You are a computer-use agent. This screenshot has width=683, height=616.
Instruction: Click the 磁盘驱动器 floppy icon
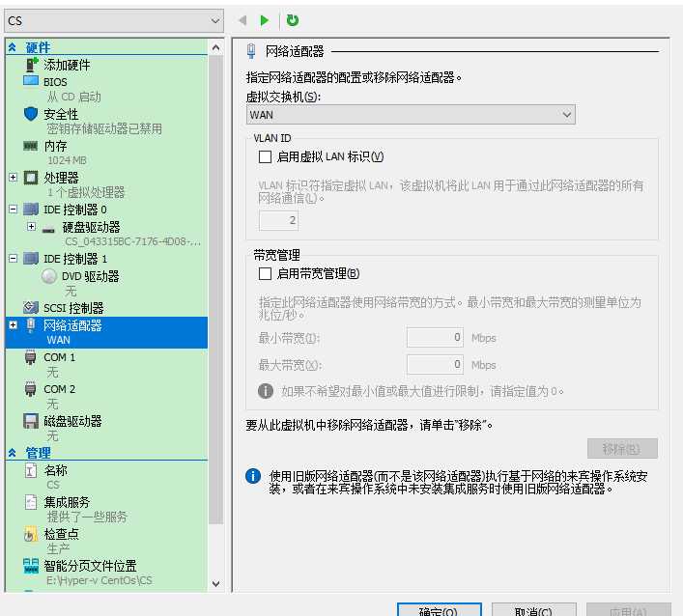tap(31, 421)
